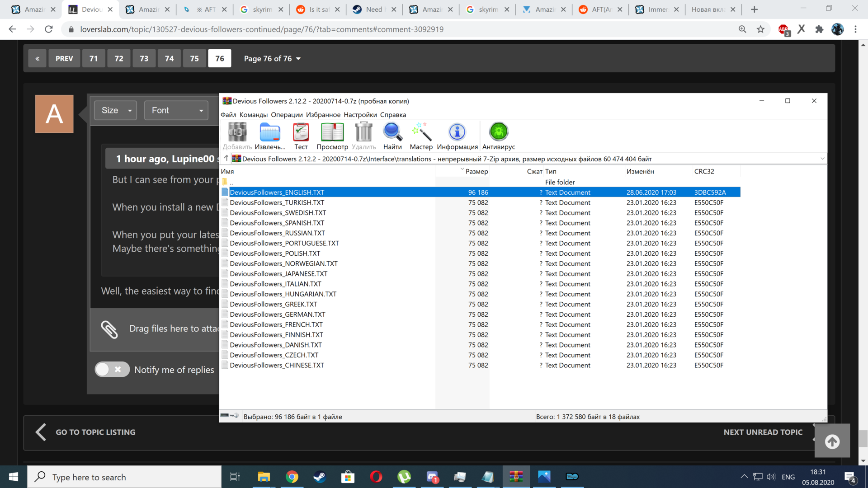
Task: Open the Chrome extensions puzzle icon
Action: coord(819,29)
